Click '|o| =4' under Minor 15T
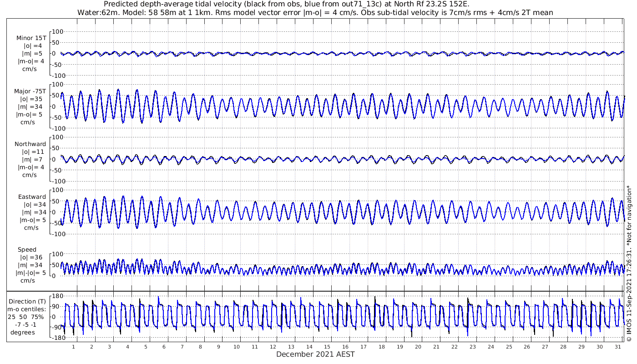This screenshot has height=364, width=637. coord(32,46)
